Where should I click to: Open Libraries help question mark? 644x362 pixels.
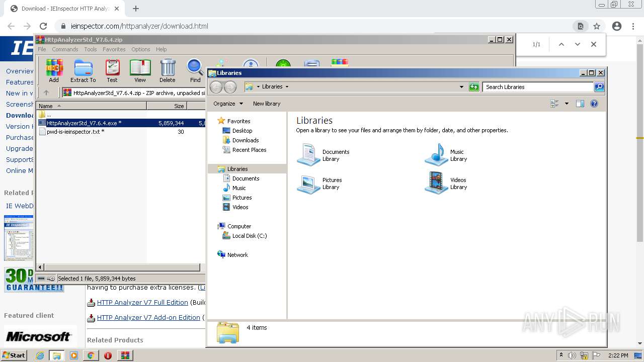pyautogui.click(x=594, y=104)
